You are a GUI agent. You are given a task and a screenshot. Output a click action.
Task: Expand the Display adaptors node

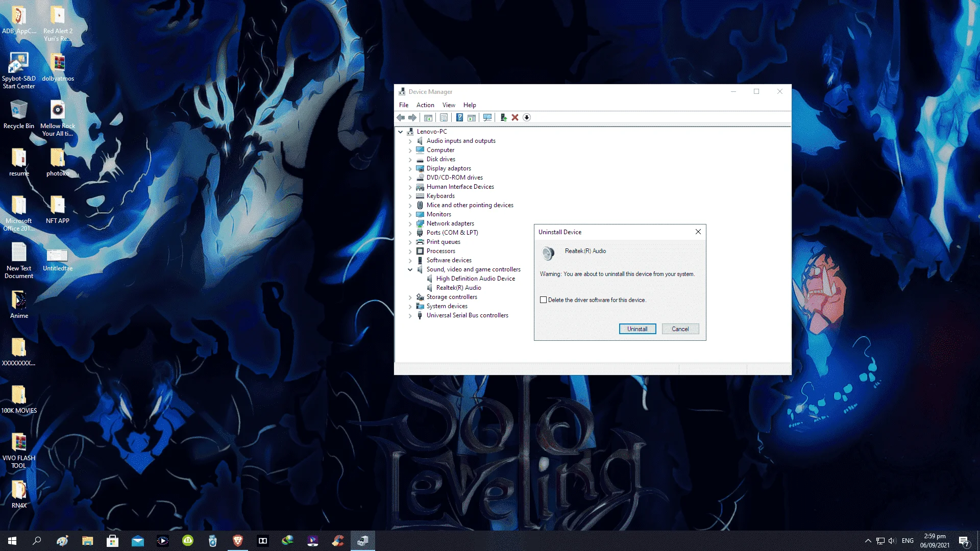410,169
